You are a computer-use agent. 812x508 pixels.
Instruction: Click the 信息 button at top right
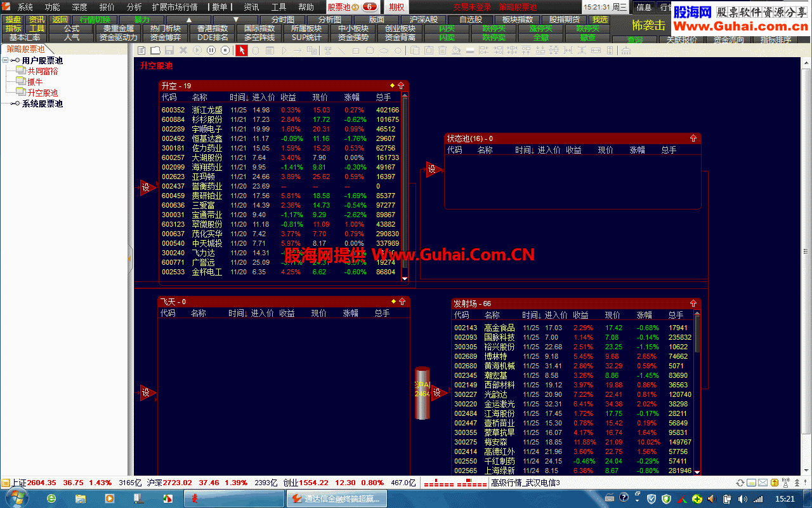[644, 7]
